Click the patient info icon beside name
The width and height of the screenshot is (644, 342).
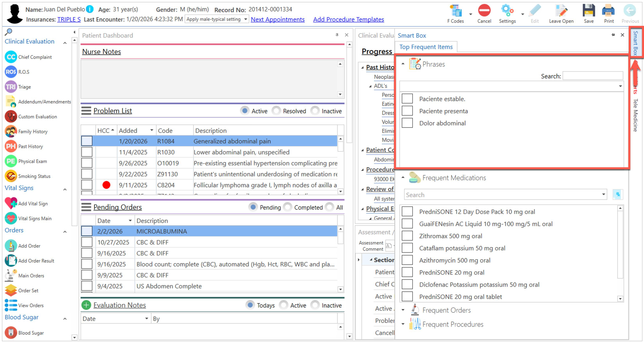coord(90,10)
